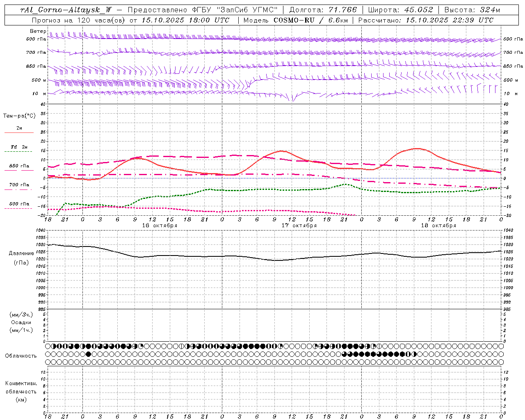Click the 18 октября date label
This screenshot has height=420, width=525.
438,226
